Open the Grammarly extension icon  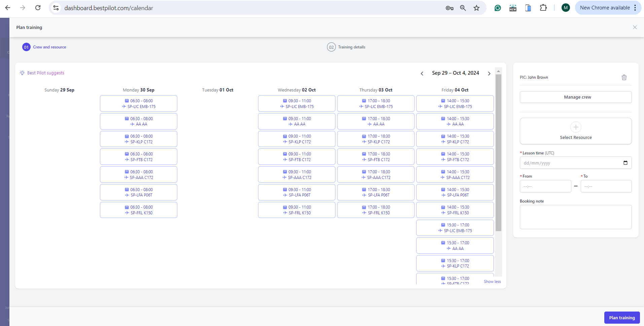pyautogui.click(x=498, y=8)
